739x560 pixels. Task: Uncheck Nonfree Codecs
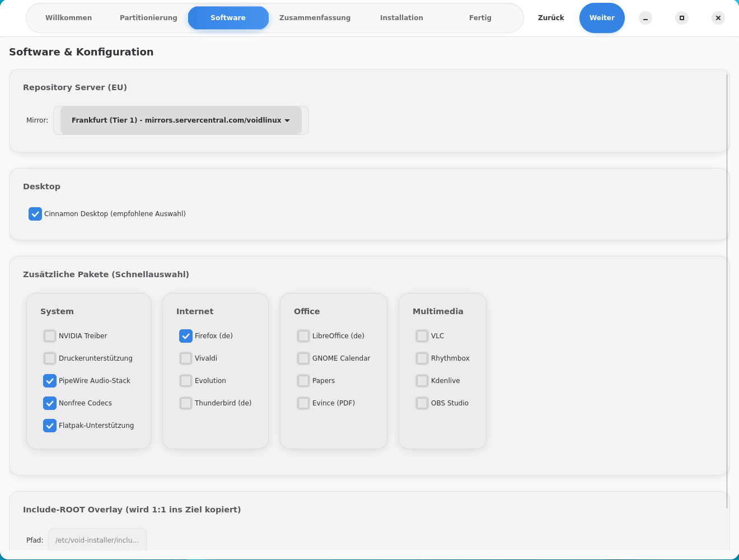[x=50, y=403]
